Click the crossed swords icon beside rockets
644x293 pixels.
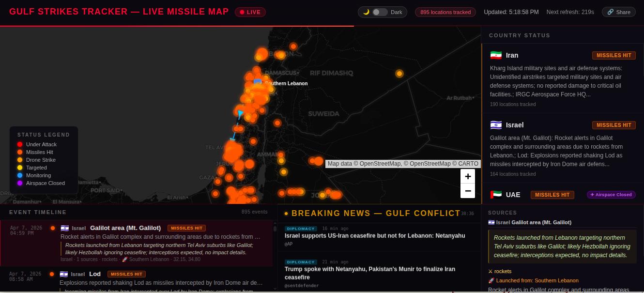491,271
